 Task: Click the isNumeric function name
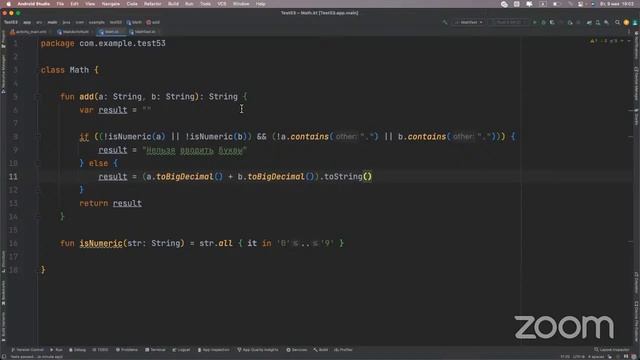point(101,243)
